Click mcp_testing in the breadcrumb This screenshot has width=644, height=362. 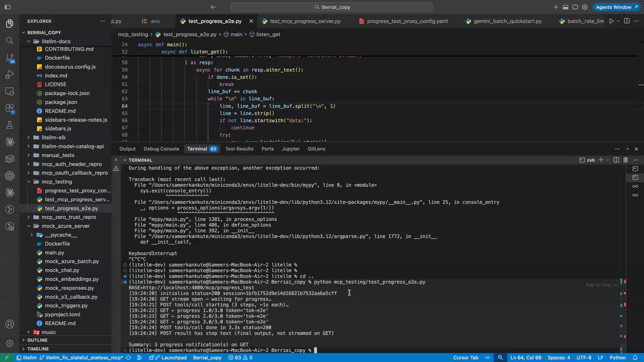[133, 34]
